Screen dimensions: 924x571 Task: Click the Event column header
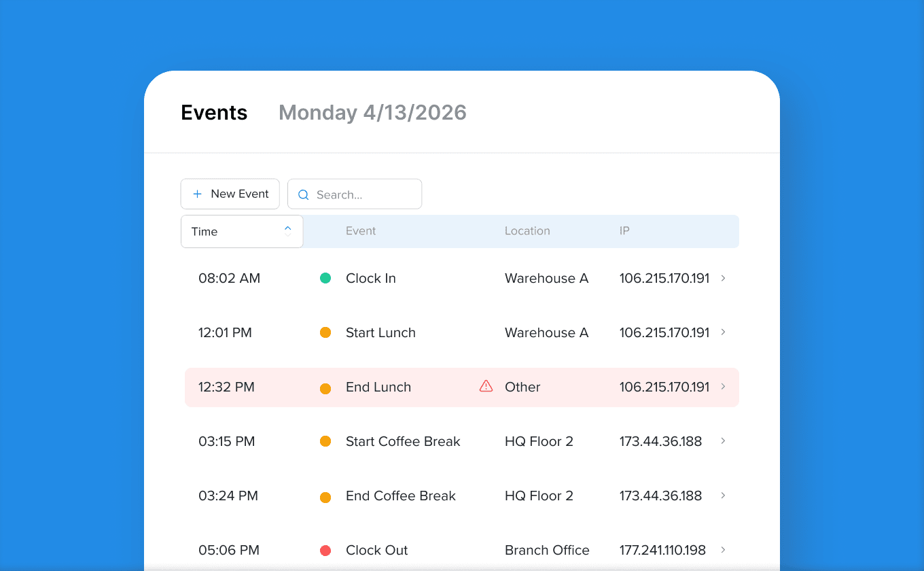(x=361, y=230)
